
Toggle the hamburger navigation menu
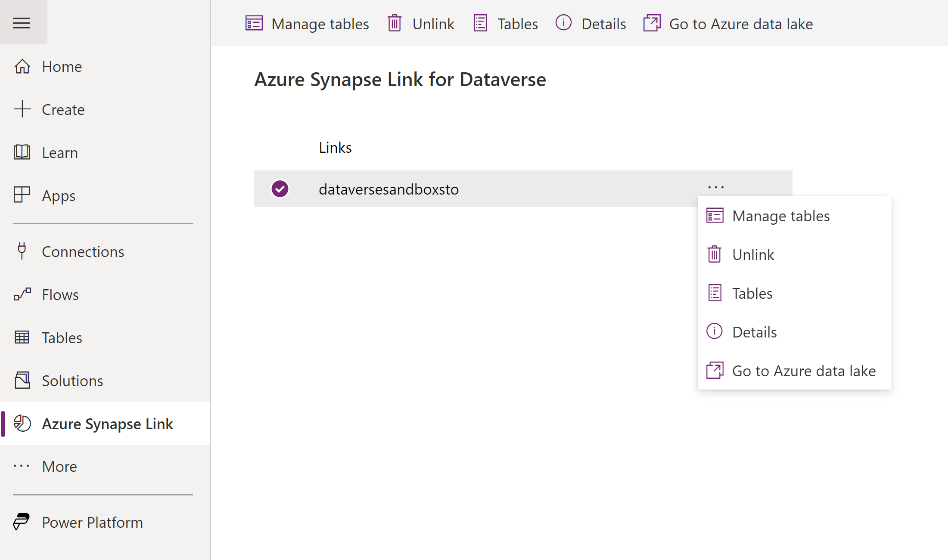(x=22, y=23)
